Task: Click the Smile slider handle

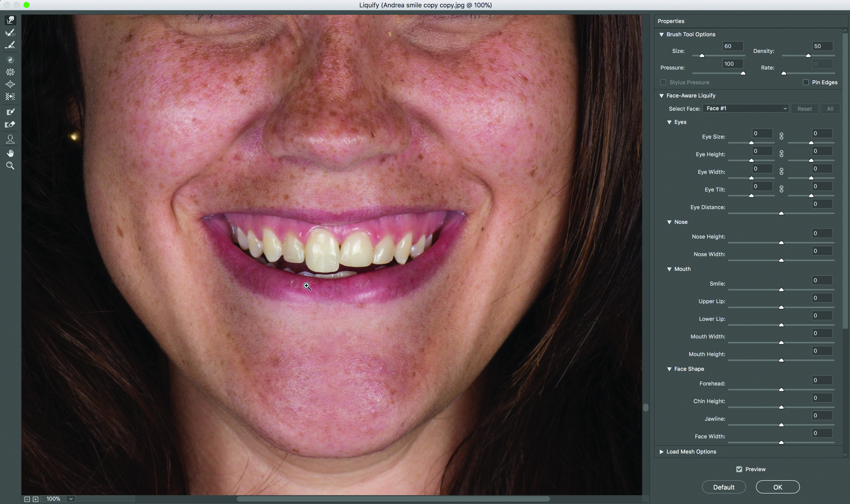Action: 781,290
